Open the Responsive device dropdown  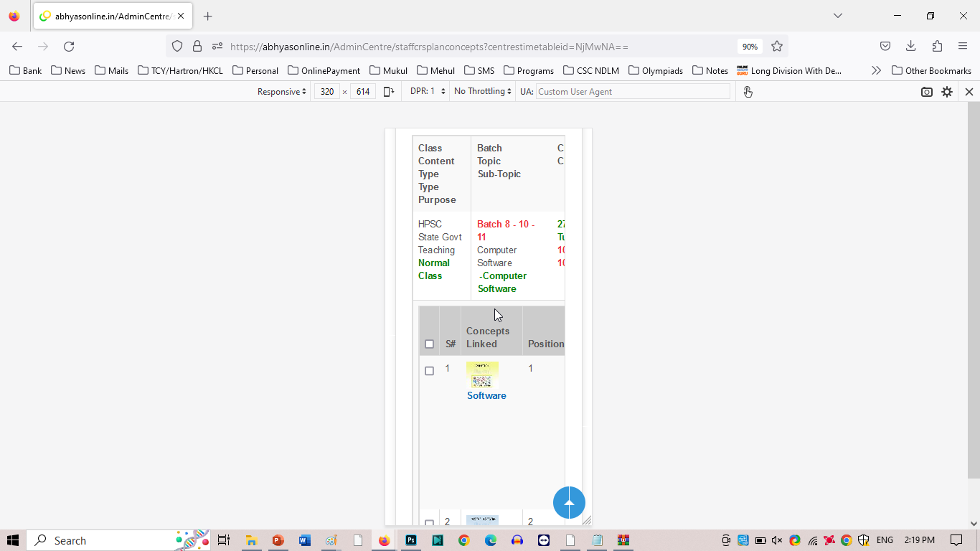[x=282, y=92]
